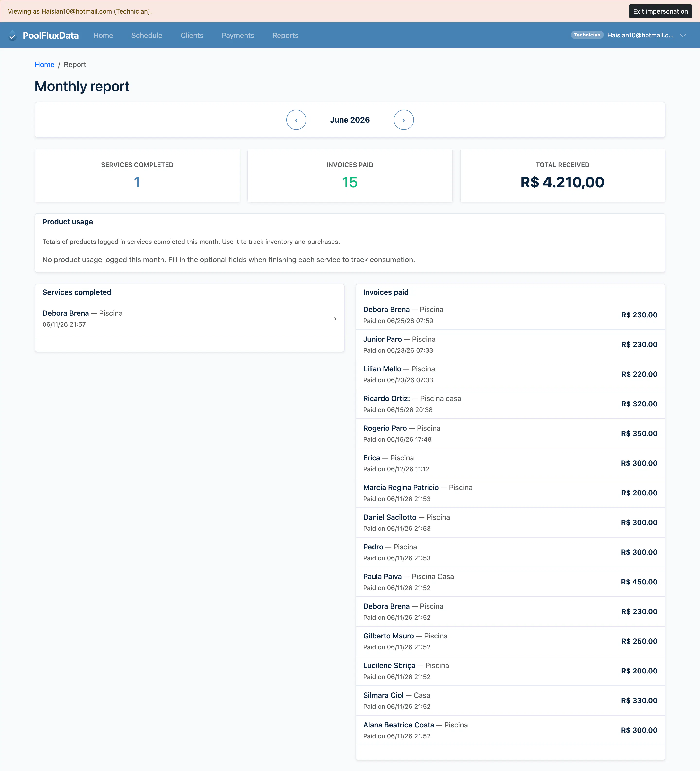This screenshot has height=771, width=700.
Task: Click the Invoices paid section heading
Action: (x=385, y=292)
